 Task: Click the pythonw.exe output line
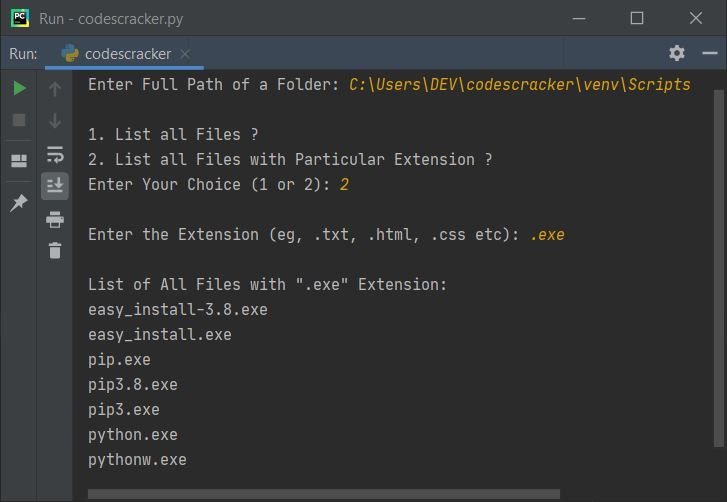[x=138, y=460]
